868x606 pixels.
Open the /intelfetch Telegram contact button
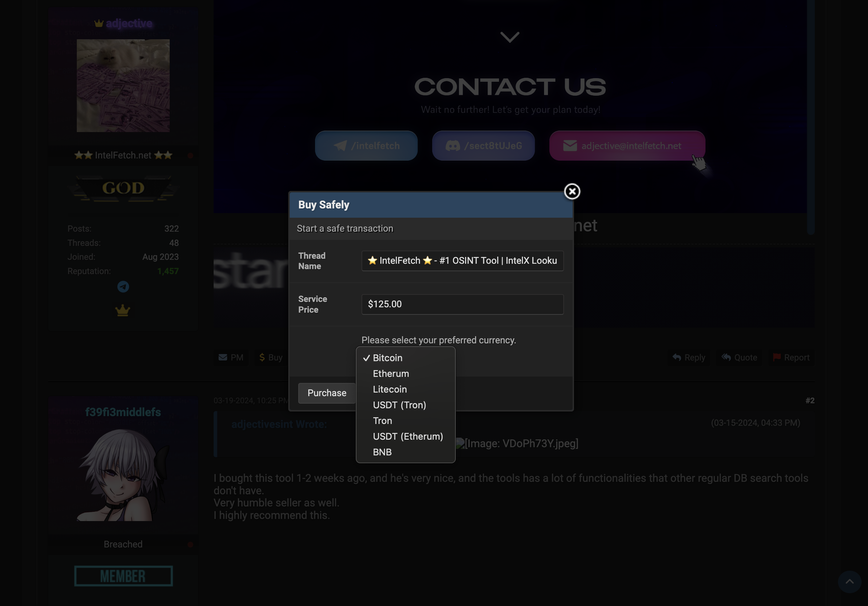[x=366, y=146]
